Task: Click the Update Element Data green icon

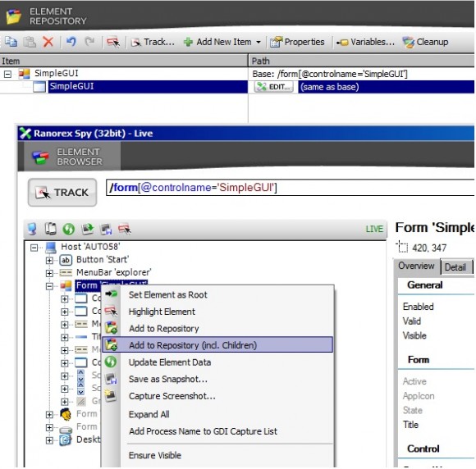Action: point(111,362)
